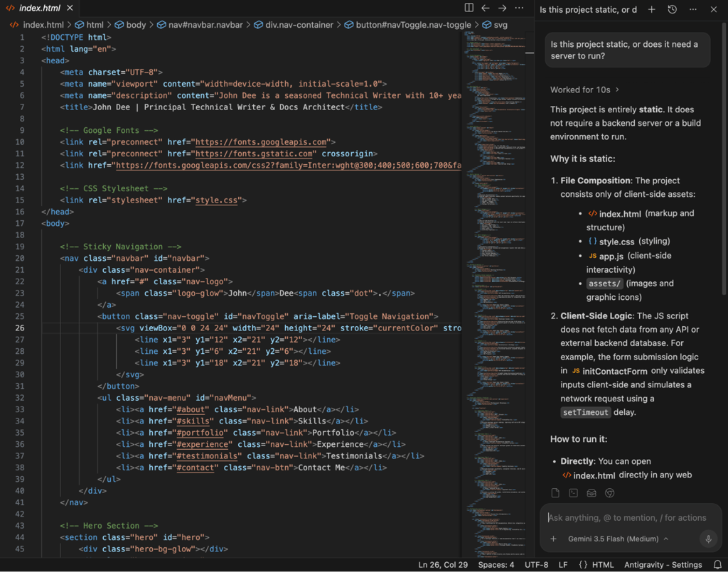Click div.nav-container in the breadcrumb
Screen dimensions: 728x572
[294, 25]
